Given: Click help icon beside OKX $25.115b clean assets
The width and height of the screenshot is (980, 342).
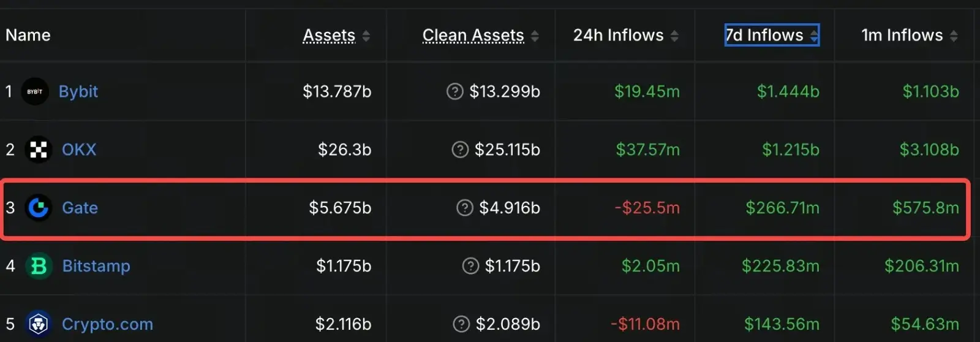Looking at the screenshot, I should pos(460,150).
